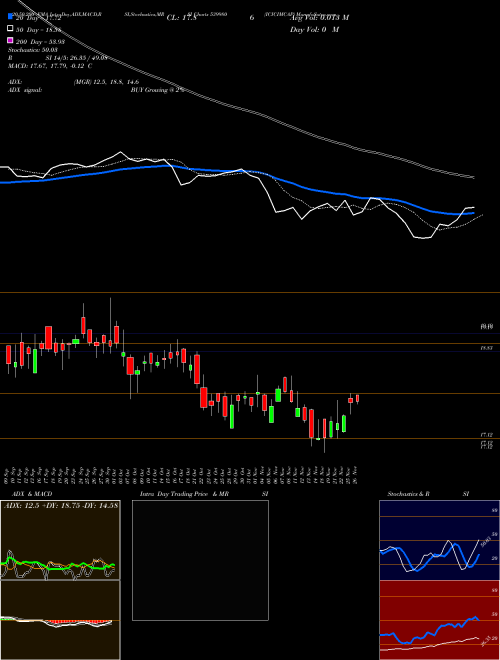This screenshot has height=660, width=500.
Task: Click the 17.12 price label on right axis
Action: [x=486, y=435]
